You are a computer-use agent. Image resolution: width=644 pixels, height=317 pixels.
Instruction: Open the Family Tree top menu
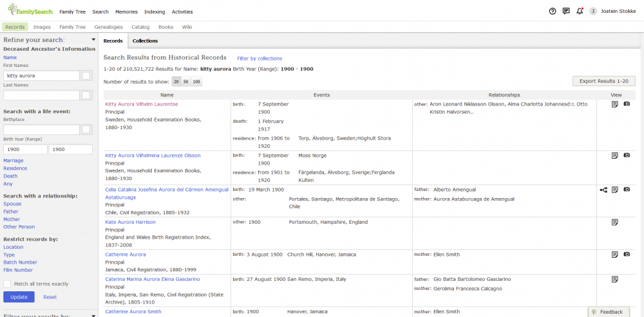(73, 12)
